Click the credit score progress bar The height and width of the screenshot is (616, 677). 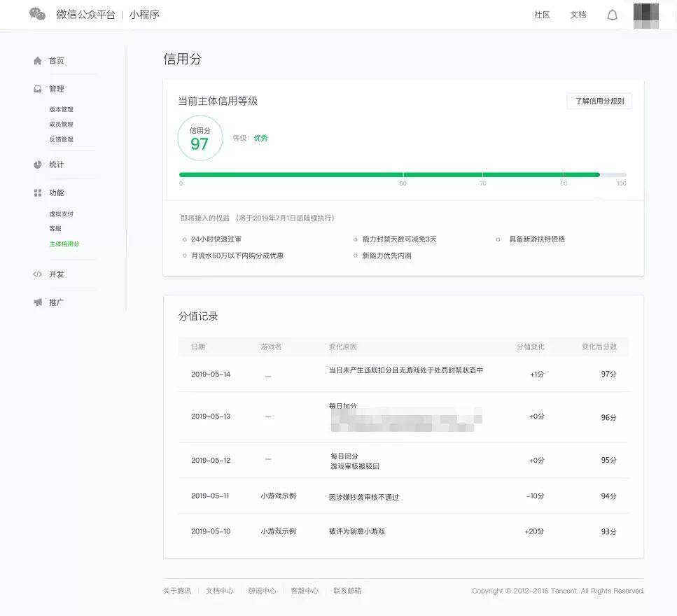403,174
